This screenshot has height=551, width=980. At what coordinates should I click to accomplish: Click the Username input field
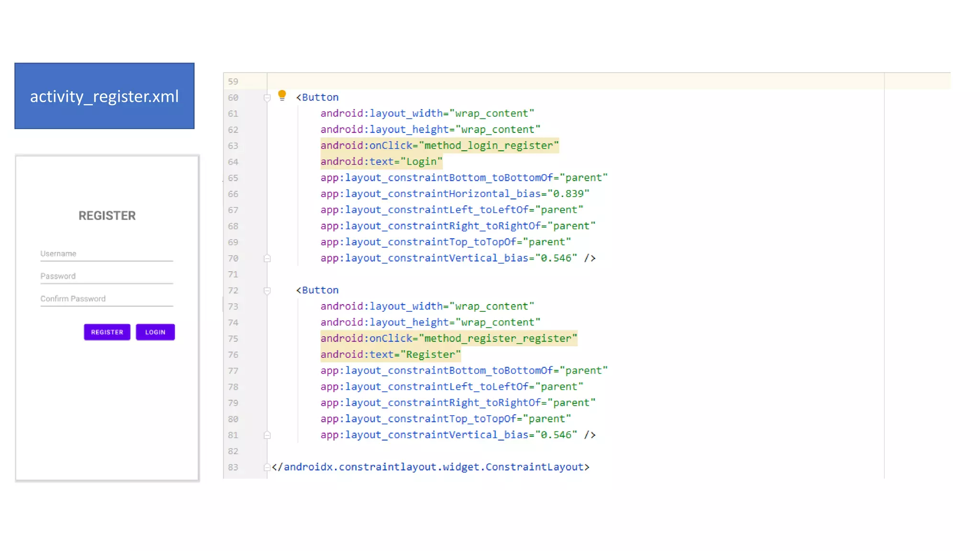[x=107, y=254]
